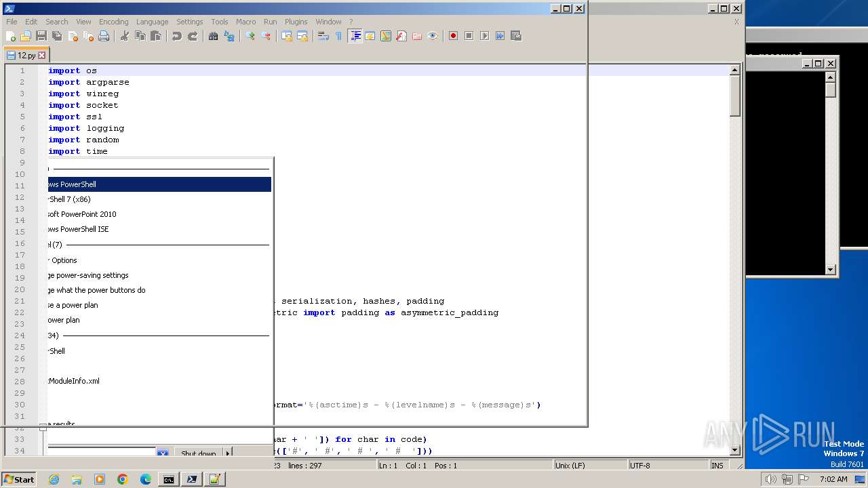Screen dimensions: 868x488
Task: Copy selection toolbar icon
Action: [x=140, y=36]
